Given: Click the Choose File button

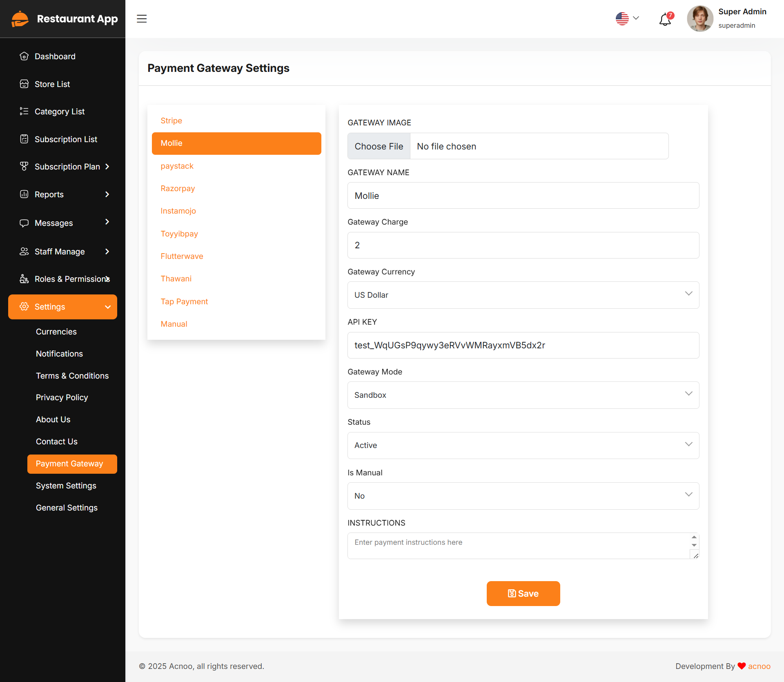Looking at the screenshot, I should point(379,146).
